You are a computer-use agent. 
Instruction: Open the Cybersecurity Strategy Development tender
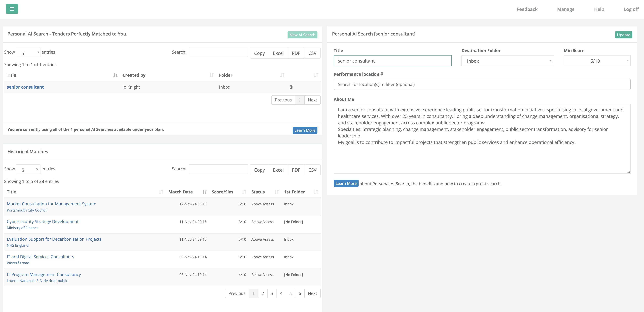(42, 222)
